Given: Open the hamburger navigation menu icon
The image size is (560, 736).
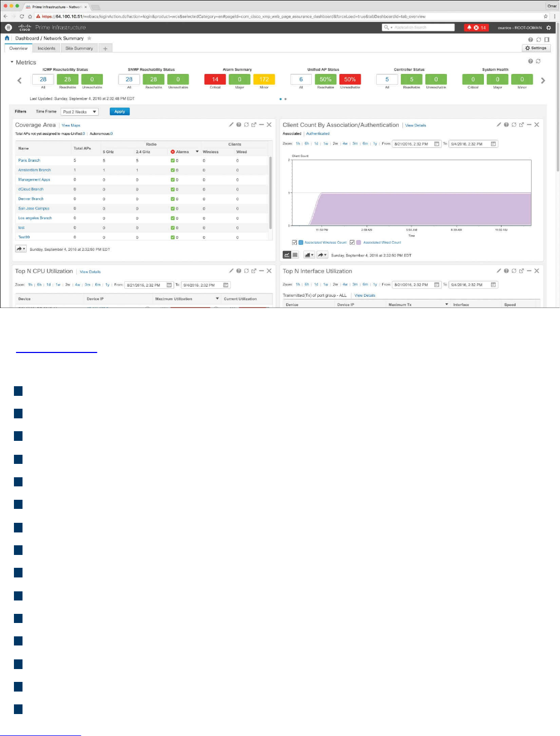Looking at the screenshot, I should 8,27.
